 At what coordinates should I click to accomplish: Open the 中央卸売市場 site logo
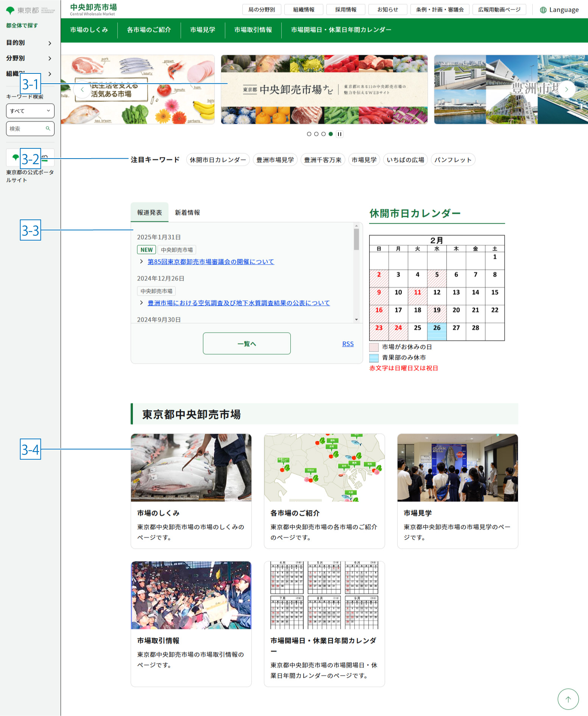(94, 9)
